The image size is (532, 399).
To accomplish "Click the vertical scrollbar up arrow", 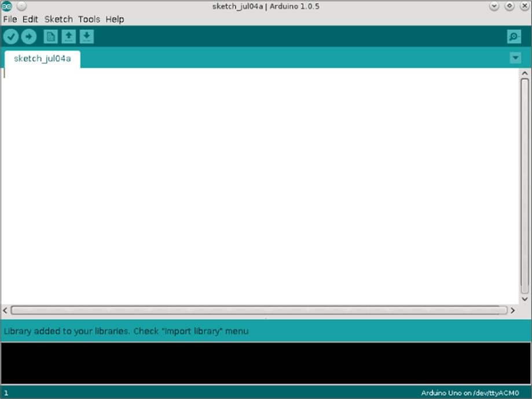I will [x=525, y=73].
